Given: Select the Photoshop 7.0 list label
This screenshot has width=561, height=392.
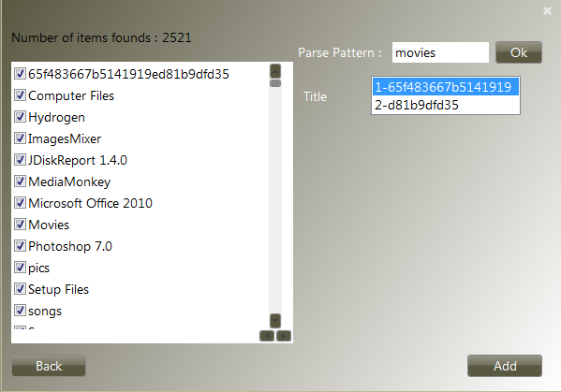Looking at the screenshot, I should pyautogui.click(x=70, y=247).
